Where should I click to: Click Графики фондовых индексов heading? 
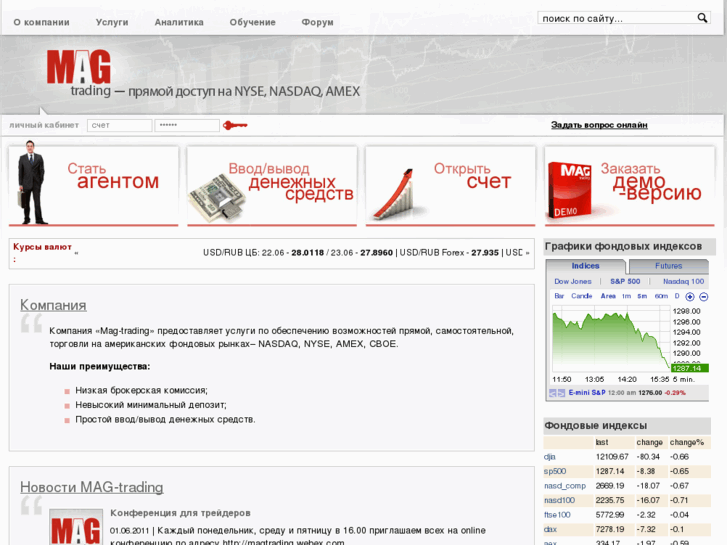click(x=623, y=246)
